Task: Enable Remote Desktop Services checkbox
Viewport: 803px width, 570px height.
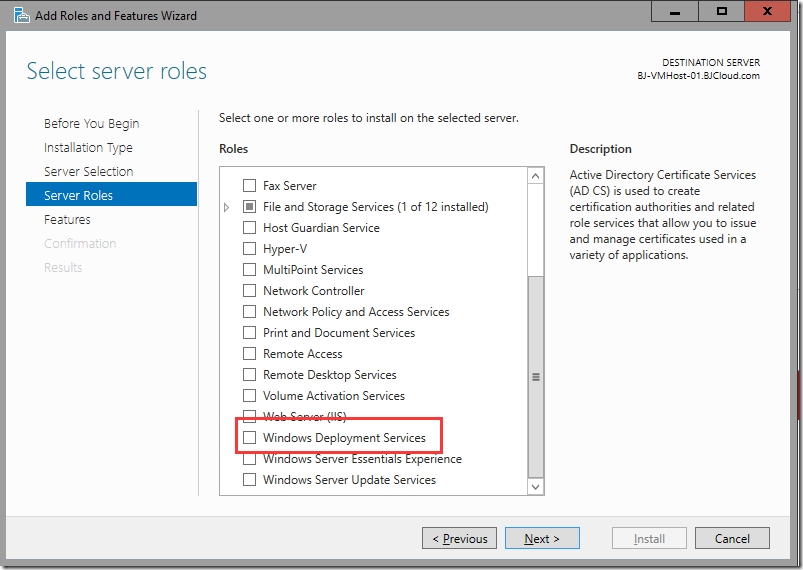Action: [x=249, y=374]
